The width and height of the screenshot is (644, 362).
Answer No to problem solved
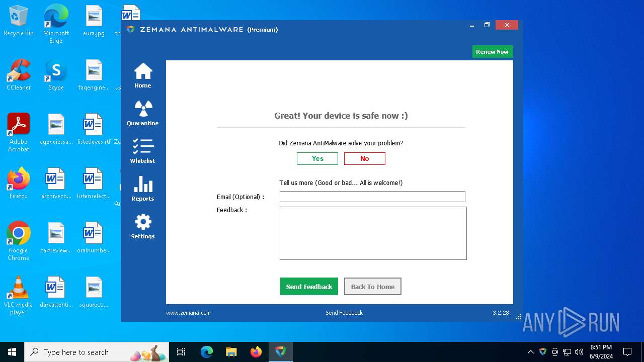click(x=365, y=158)
